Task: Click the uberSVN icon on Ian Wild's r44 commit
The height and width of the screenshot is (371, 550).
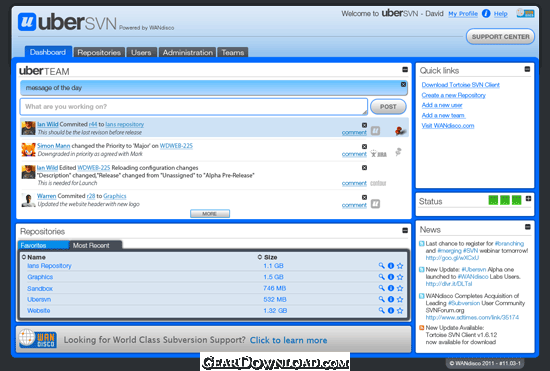Action: click(x=375, y=131)
